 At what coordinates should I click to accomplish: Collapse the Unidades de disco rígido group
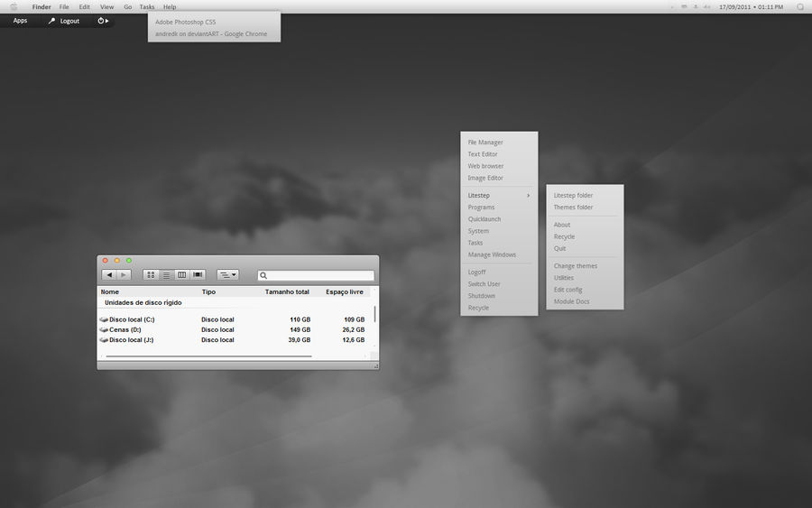[x=143, y=302]
